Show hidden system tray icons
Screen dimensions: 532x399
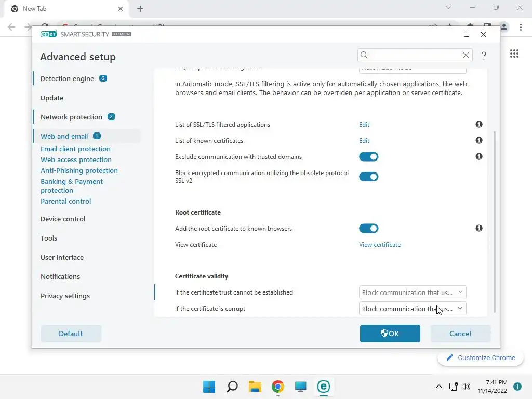[x=438, y=387]
